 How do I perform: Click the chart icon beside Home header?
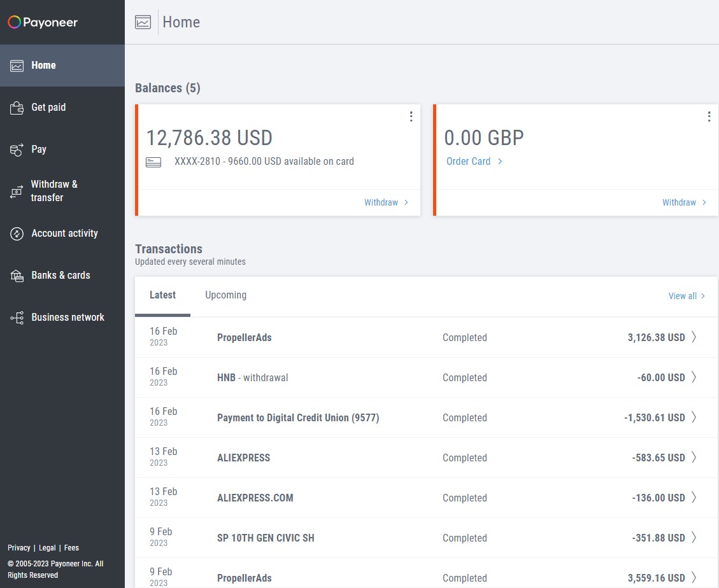coord(143,22)
